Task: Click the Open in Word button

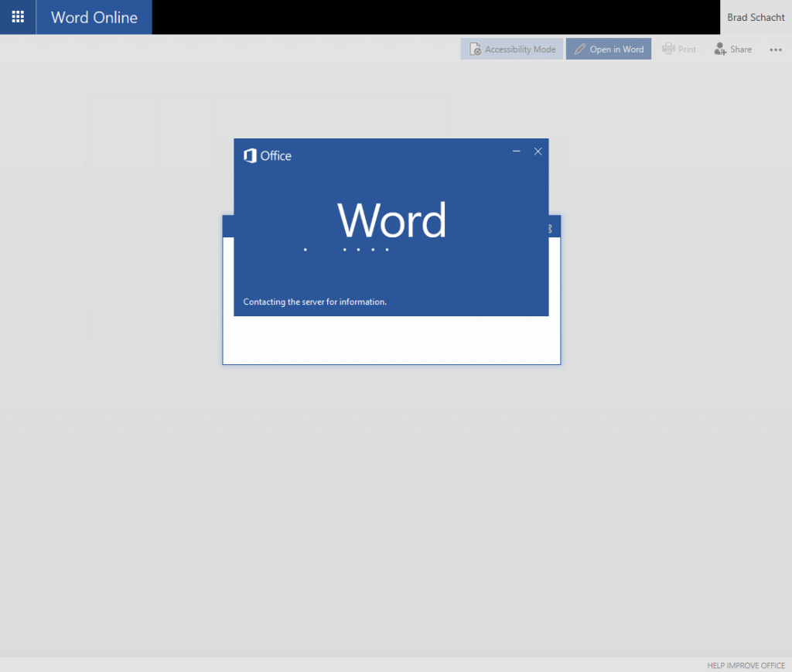Action: (x=609, y=49)
